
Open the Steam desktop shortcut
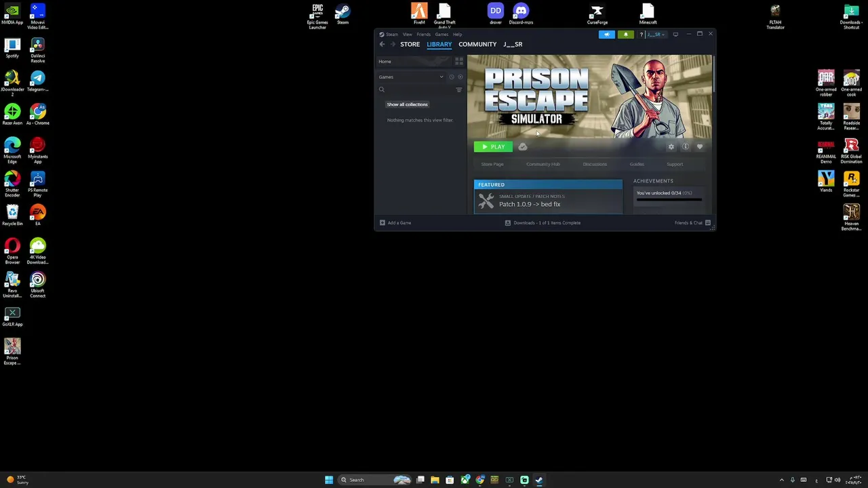[x=342, y=14]
